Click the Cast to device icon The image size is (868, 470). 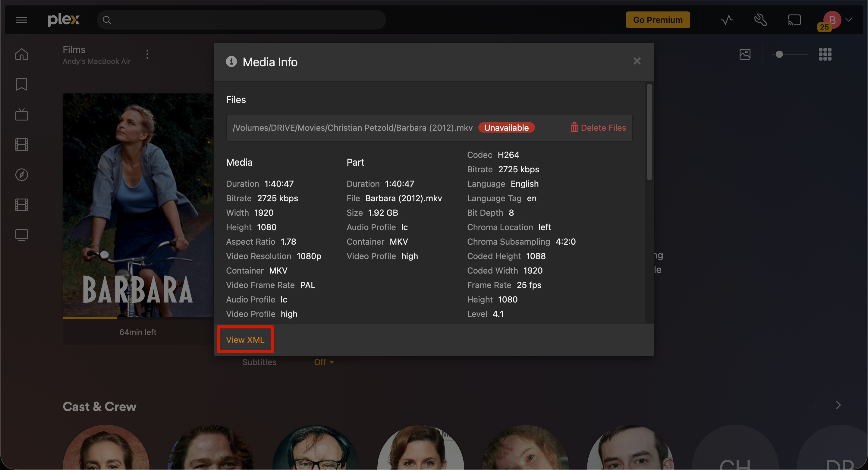(x=794, y=20)
